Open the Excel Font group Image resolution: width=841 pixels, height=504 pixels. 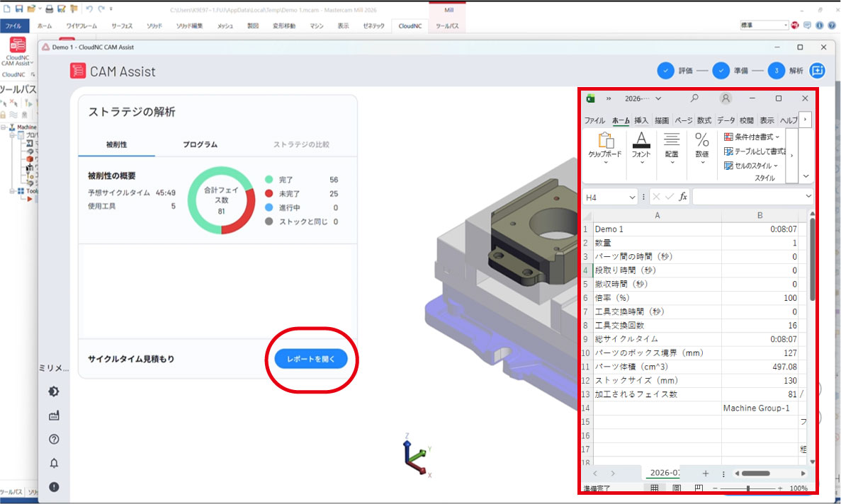click(641, 148)
